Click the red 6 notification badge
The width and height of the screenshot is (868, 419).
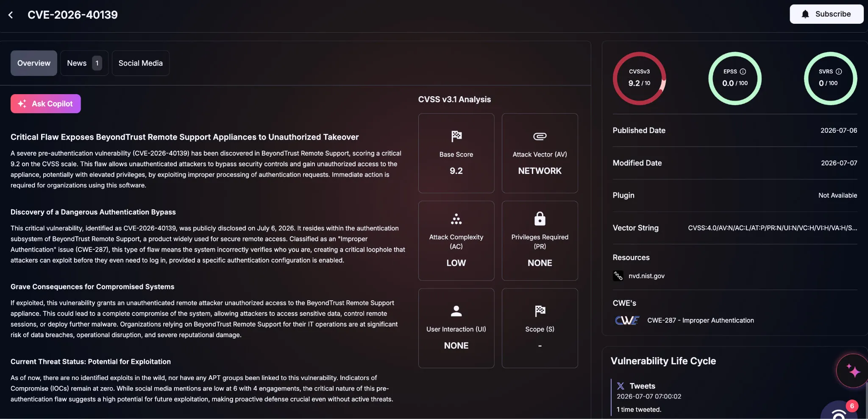click(852, 406)
